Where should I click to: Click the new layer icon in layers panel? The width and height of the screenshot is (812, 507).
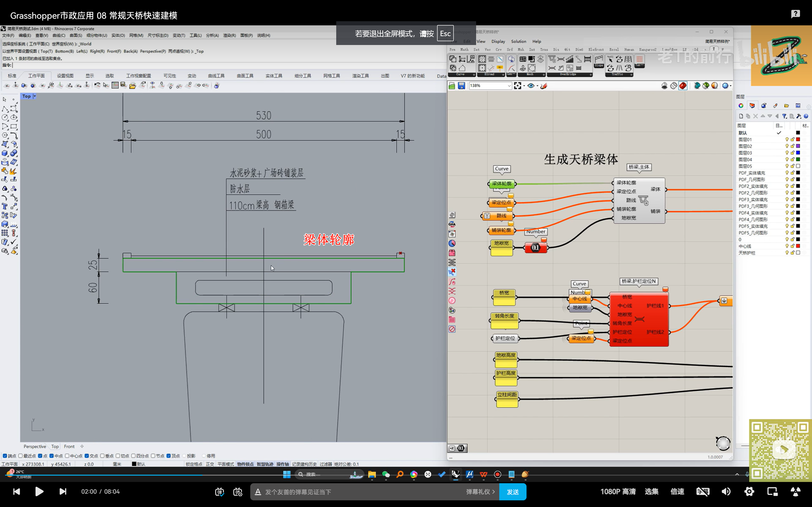point(741,116)
